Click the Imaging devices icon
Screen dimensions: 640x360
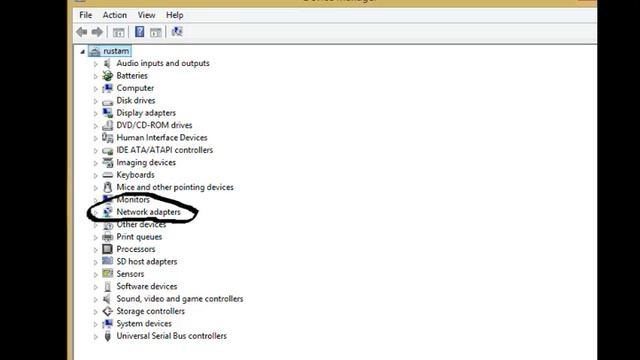click(107, 162)
